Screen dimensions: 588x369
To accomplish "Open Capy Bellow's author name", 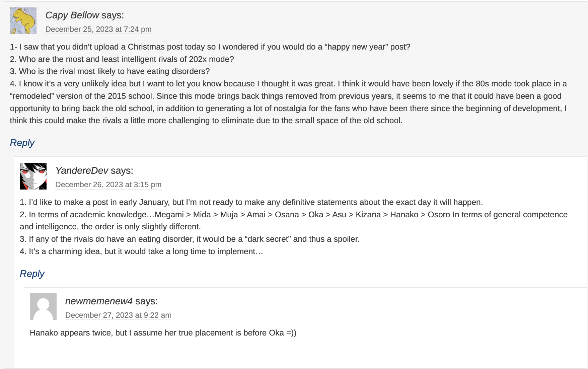I will pyautogui.click(x=72, y=15).
